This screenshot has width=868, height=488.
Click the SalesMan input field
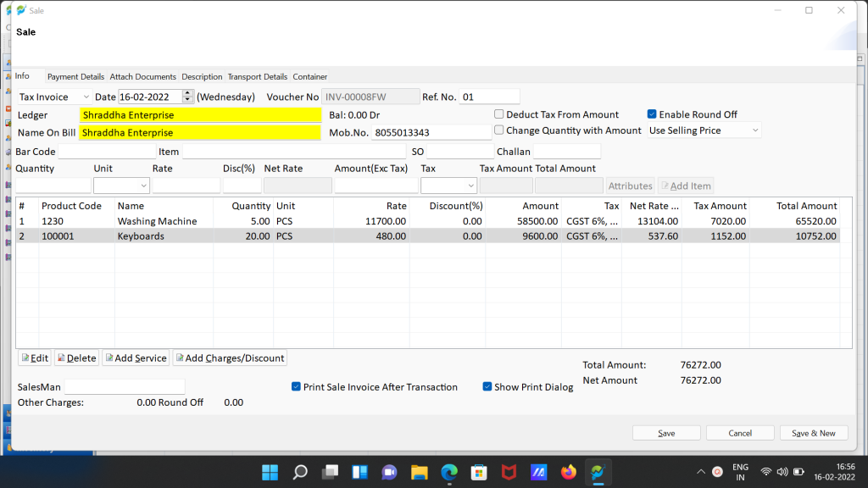tap(125, 386)
